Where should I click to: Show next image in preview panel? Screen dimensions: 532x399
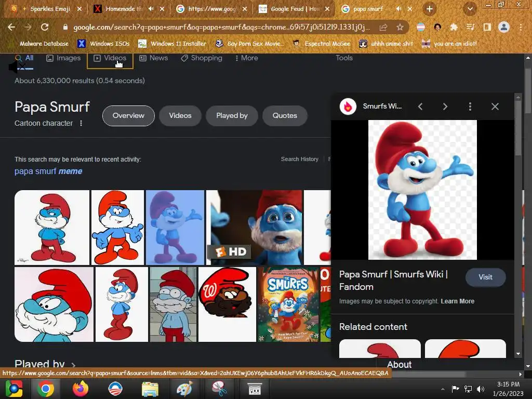click(445, 107)
